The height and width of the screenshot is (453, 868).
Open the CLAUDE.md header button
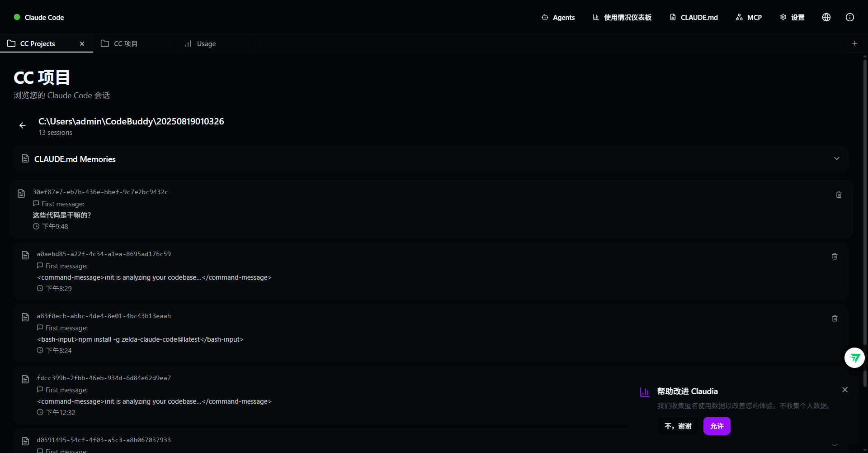pyautogui.click(x=694, y=17)
